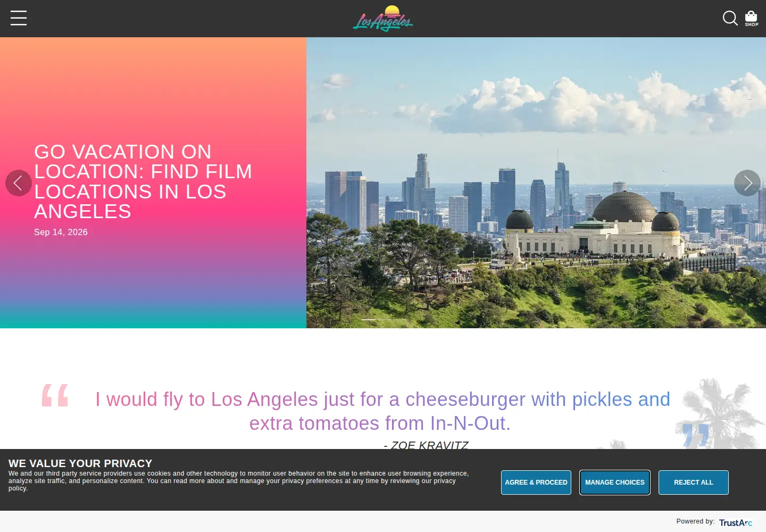The height and width of the screenshot is (532, 766).
Task: Click the Sep 14, 2026 date
Action: pos(61,232)
